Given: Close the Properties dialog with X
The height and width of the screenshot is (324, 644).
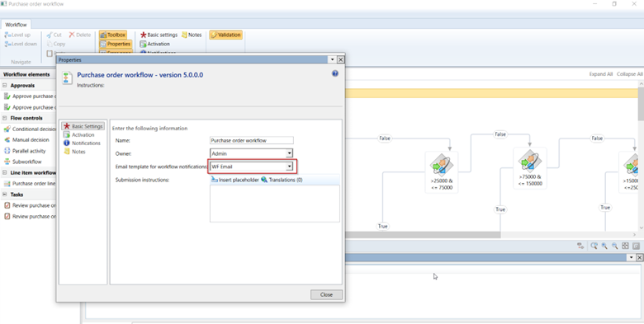Looking at the screenshot, I should (x=340, y=60).
